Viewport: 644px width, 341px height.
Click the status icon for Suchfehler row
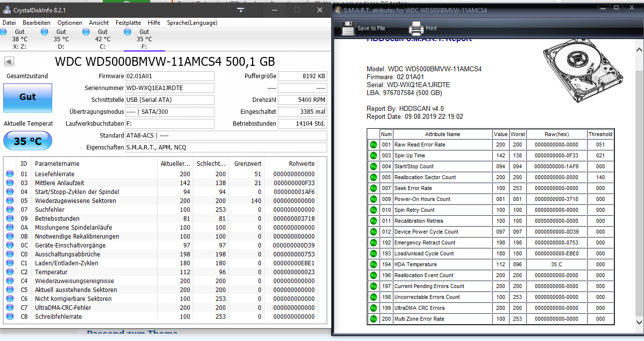click(10, 210)
